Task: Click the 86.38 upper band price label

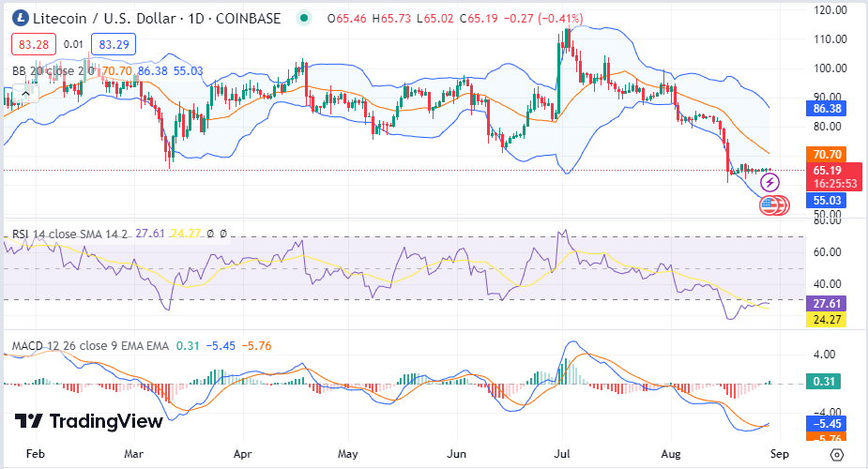Action: click(x=826, y=109)
